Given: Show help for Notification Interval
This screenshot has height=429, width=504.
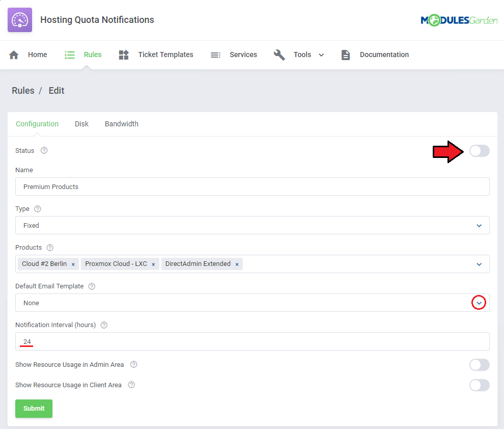Looking at the screenshot, I should coord(104,325).
